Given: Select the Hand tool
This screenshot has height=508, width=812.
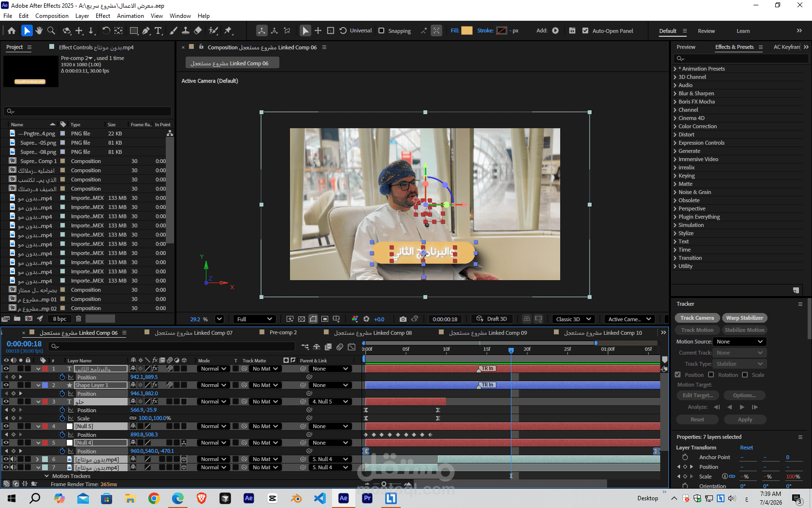Looking at the screenshot, I should [x=39, y=30].
